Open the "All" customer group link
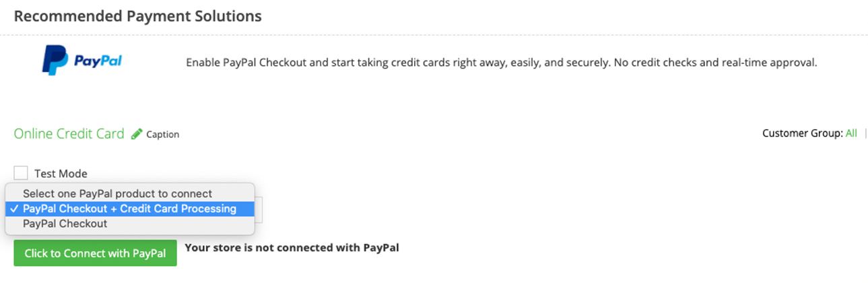The width and height of the screenshot is (868, 283). click(851, 133)
